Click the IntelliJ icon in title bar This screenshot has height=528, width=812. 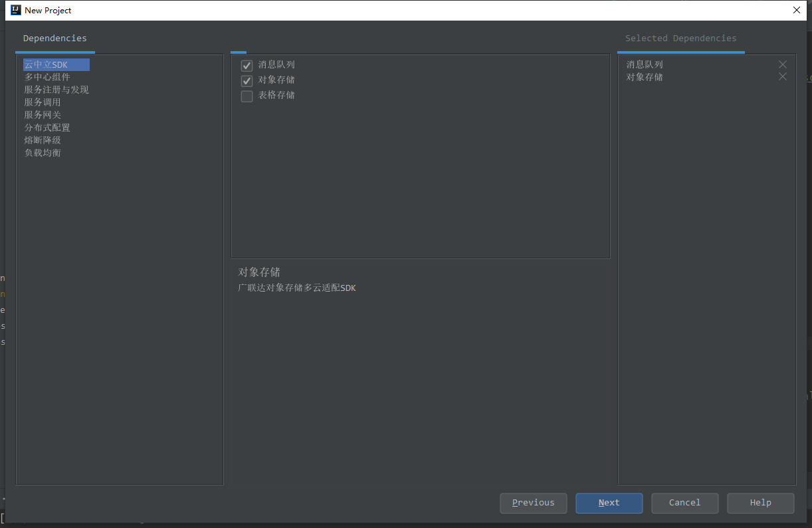tap(16, 10)
